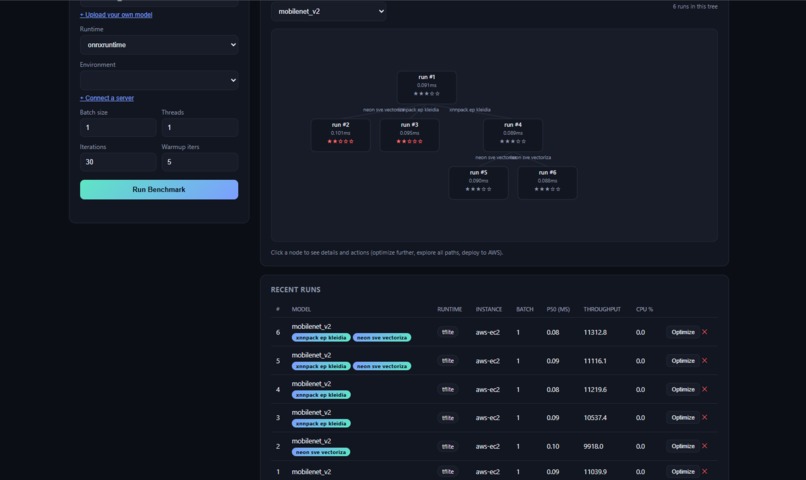Click the Upload your own model link

[x=116, y=14]
